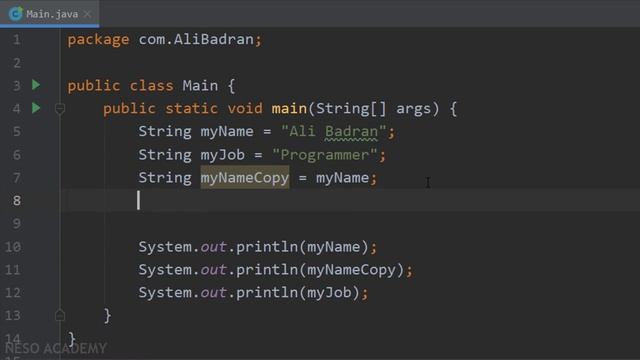The image size is (640, 360).
Task: Click the Java class icon on Main.java tab
Action: 16,14
